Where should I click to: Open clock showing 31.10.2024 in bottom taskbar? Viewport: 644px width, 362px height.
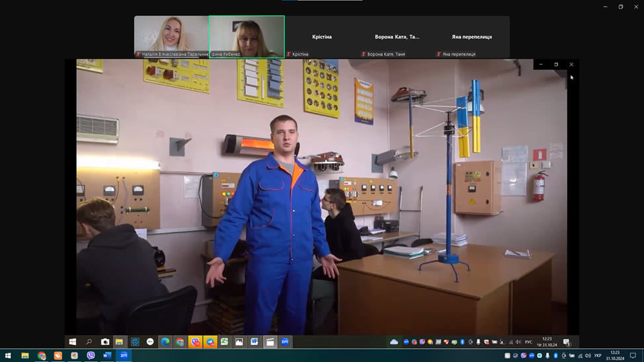[615, 355]
